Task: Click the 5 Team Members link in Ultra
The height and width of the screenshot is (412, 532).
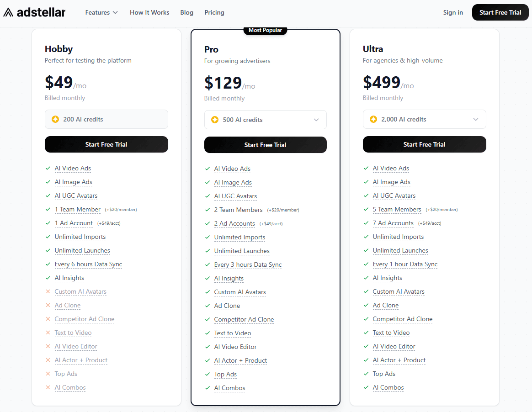Action: coord(397,209)
